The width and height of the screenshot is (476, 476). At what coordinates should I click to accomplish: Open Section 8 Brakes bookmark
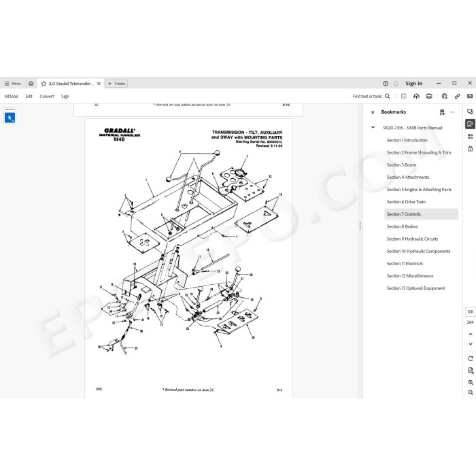click(x=402, y=226)
